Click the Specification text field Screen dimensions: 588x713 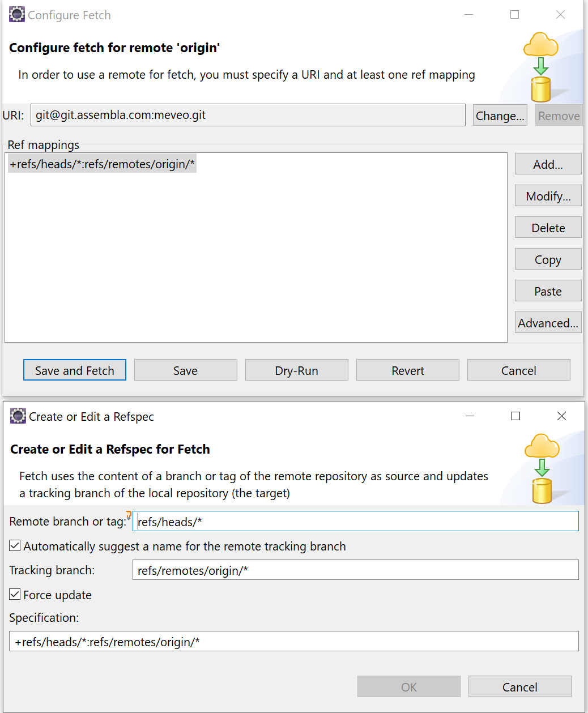tap(293, 641)
